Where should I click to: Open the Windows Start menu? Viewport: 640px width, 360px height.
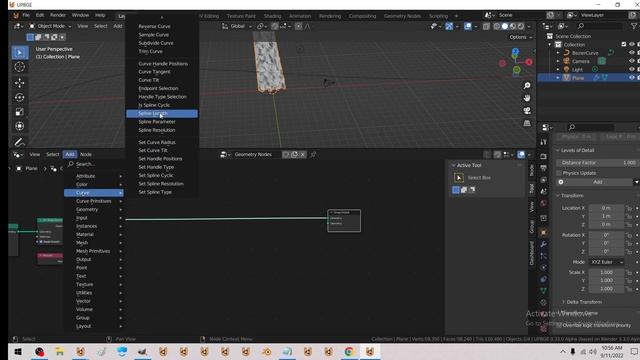pyautogui.click(x=18, y=352)
